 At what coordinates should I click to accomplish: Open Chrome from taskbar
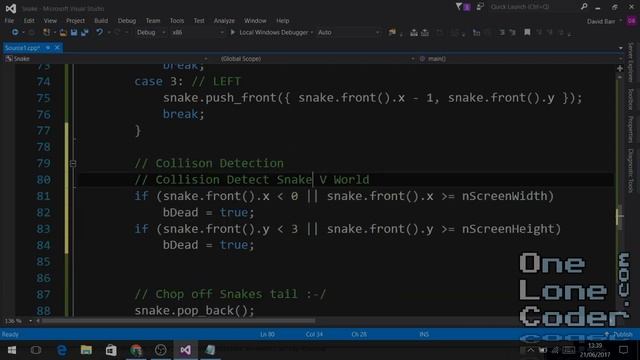[x=136, y=350]
